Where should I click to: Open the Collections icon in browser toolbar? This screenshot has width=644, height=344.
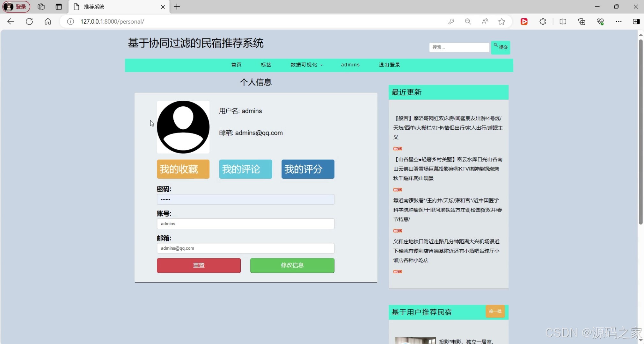click(582, 21)
